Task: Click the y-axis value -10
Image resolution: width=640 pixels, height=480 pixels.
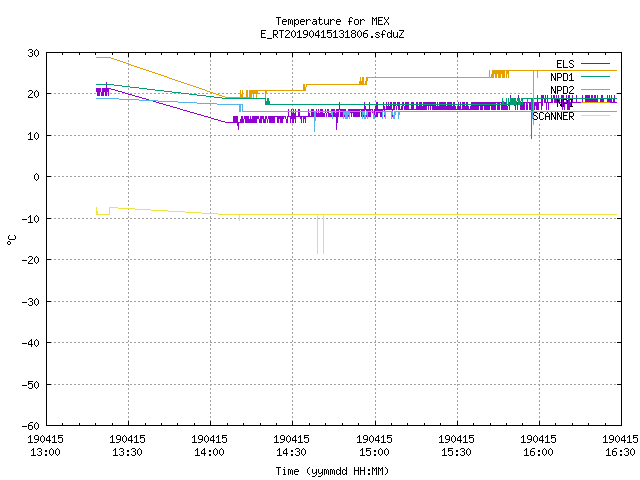Action: point(31,219)
